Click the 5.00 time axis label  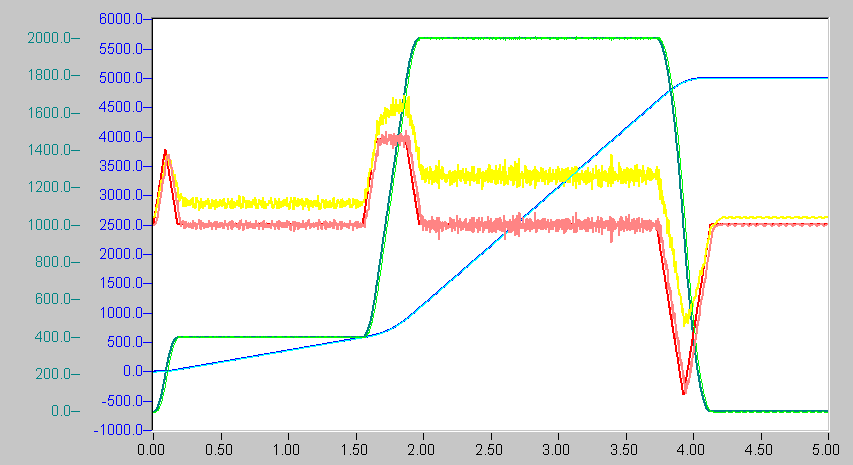(826, 450)
